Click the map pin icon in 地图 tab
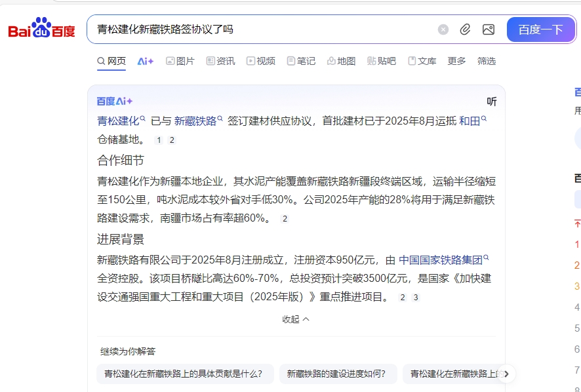 click(x=331, y=61)
